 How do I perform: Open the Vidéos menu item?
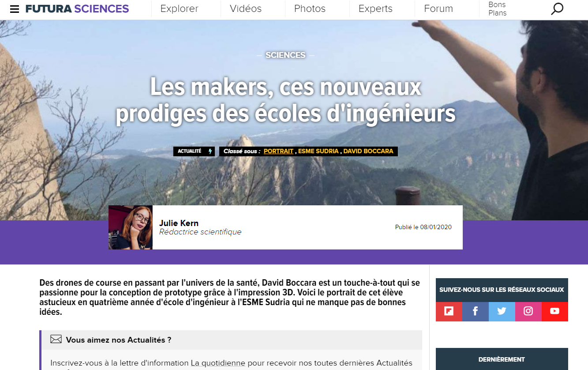[x=246, y=9]
